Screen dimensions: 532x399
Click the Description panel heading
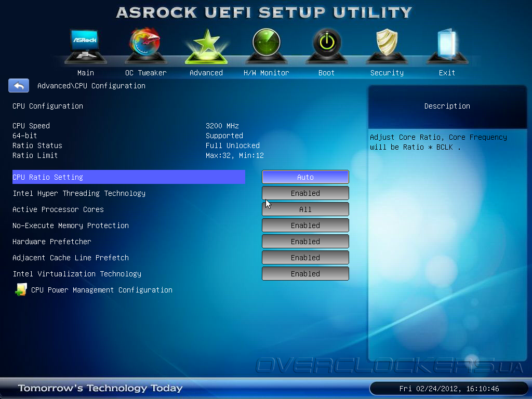point(447,106)
